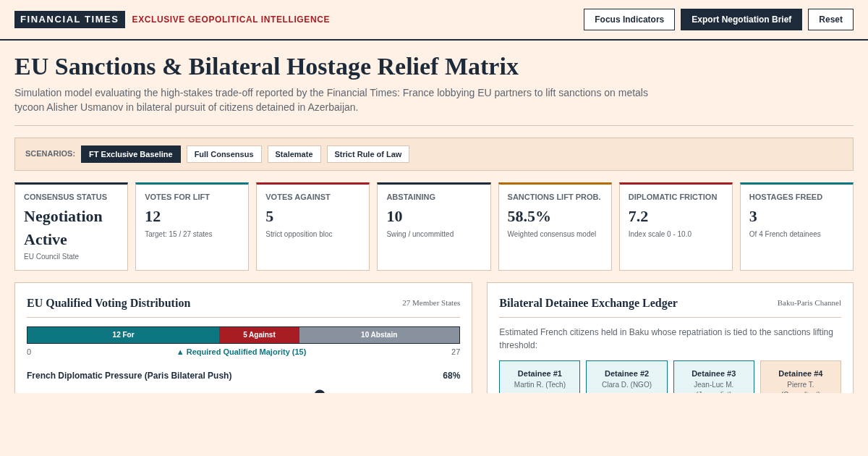Click the Index scale 0 - 10.0 note
The height and width of the screenshot is (456, 868).
pos(660,235)
